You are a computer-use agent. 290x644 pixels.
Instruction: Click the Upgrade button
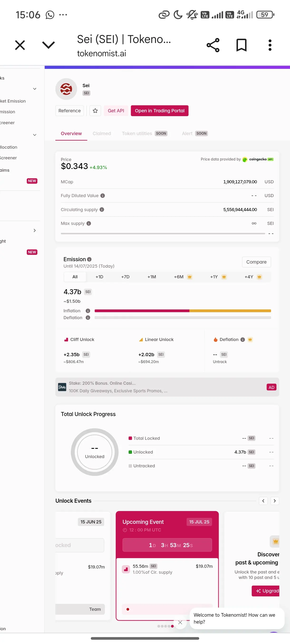point(266,591)
